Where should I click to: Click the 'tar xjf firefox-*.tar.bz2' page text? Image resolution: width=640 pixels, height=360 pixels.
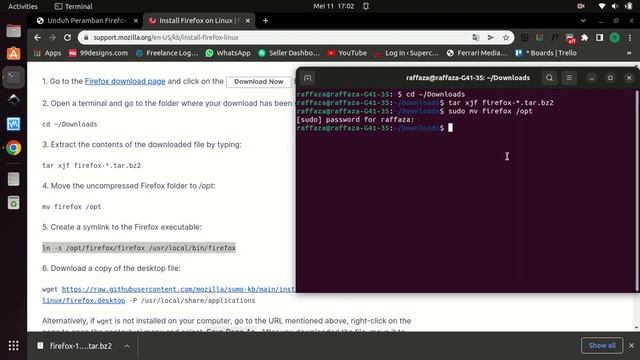[x=91, y=165]
